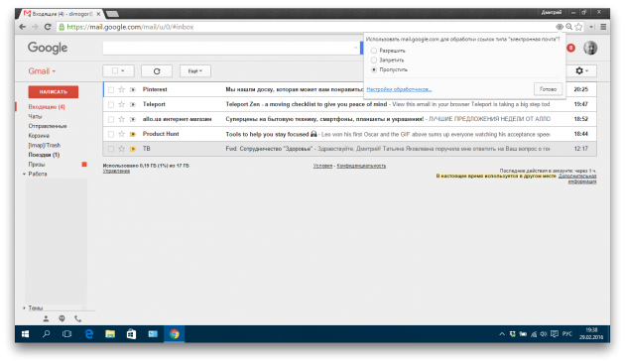Open the Product Hunt email about staying focused
This screenshot has height=364, width=625.
click(x=350, y=134)
